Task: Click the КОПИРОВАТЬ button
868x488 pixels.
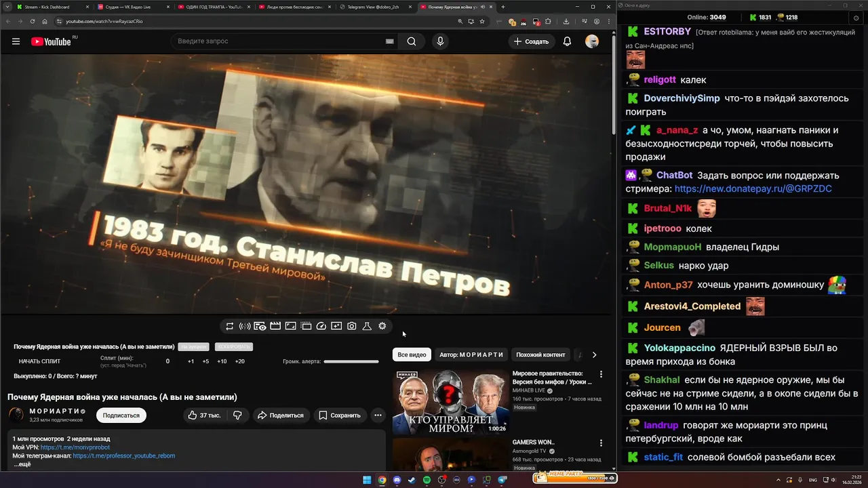Action: coord(233,347)
